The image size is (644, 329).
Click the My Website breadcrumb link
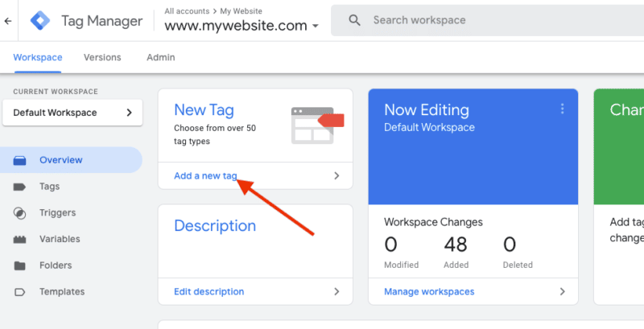click(241, 11)
